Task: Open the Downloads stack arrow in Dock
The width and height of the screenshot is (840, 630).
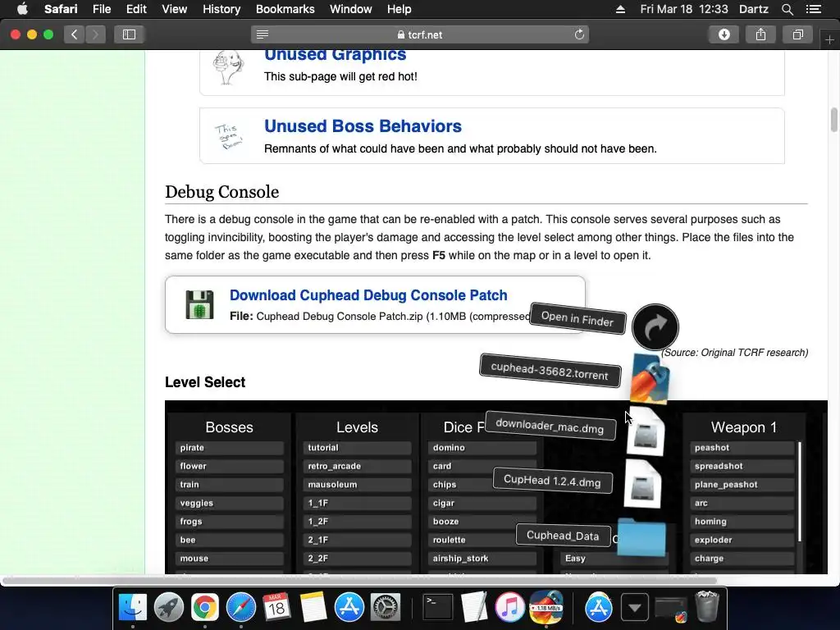Action: tap(635, 608)
